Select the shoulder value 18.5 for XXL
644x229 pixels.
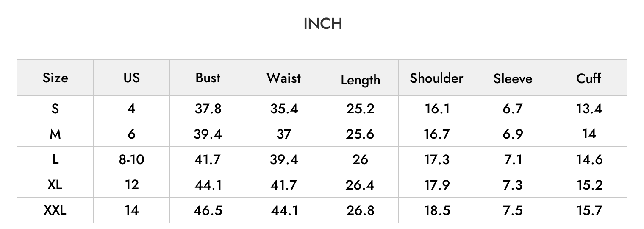(436, 210)
